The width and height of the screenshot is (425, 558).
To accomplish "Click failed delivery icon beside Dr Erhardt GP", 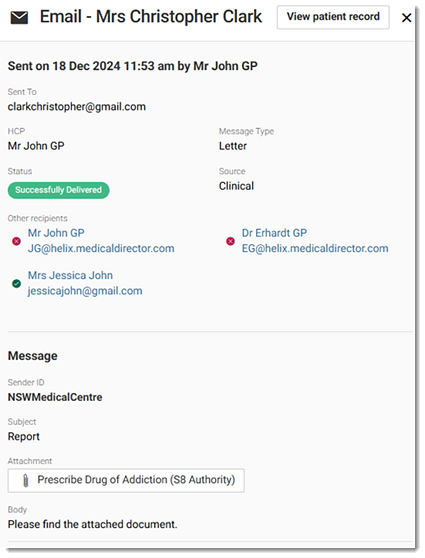I will pos(230,241).
